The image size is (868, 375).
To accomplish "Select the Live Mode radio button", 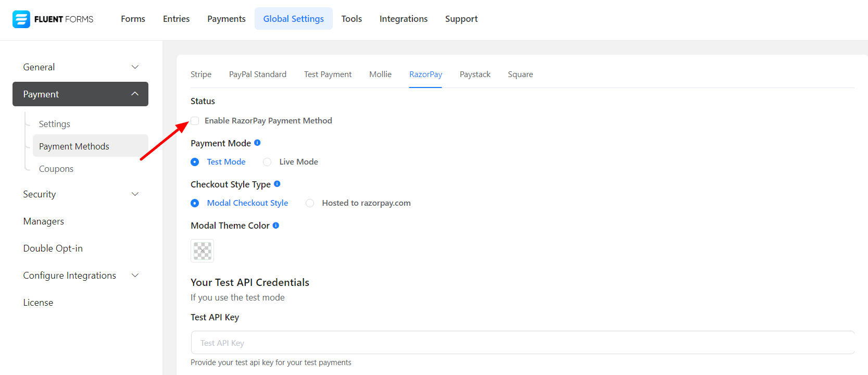I will [267, 162].
